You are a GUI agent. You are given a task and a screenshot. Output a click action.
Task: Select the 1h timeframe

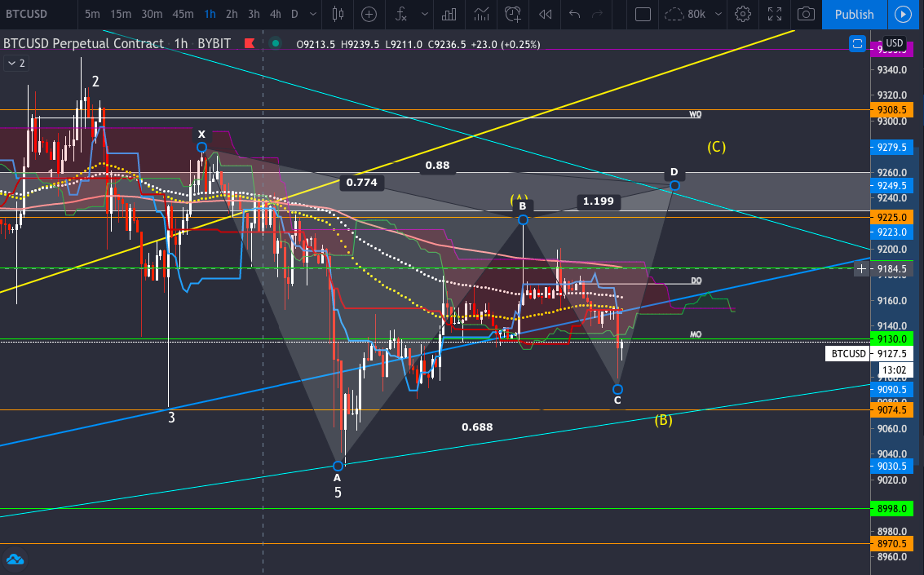click(x=210, y=14)
